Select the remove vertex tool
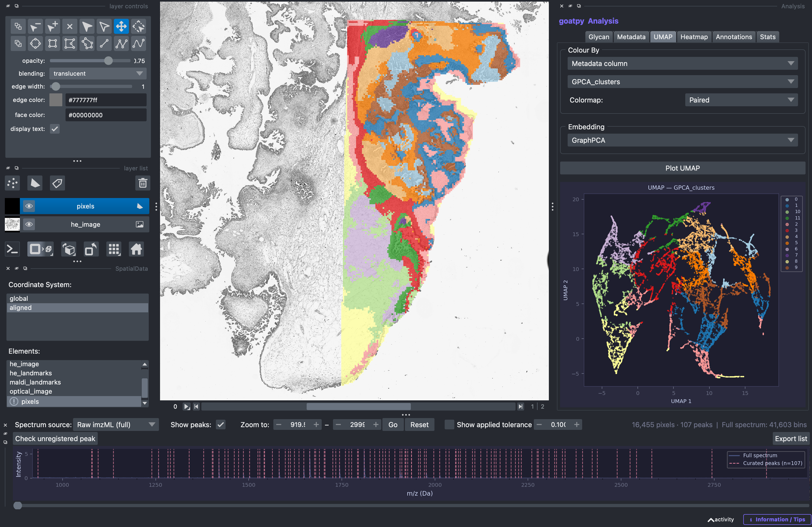The image size is (812, 527). pos(35,26)
